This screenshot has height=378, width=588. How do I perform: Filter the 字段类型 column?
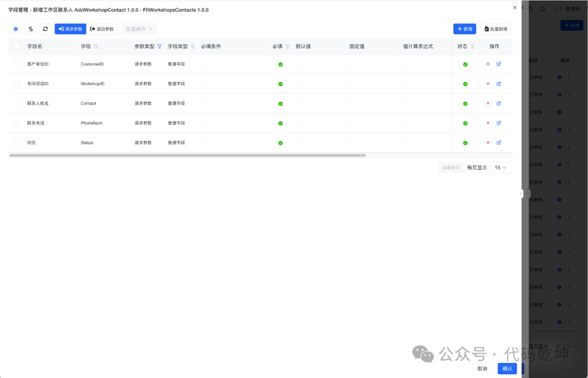click(193, 46)
